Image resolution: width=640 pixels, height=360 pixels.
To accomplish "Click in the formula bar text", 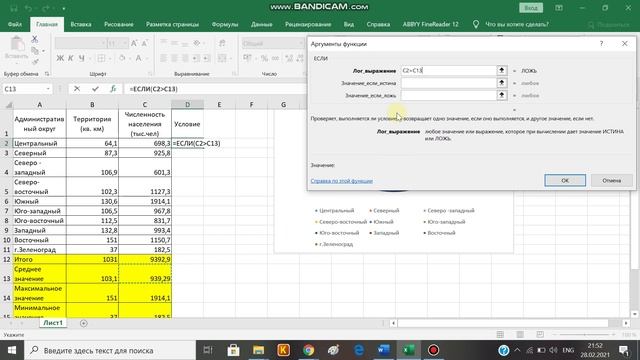I will 153,89.
